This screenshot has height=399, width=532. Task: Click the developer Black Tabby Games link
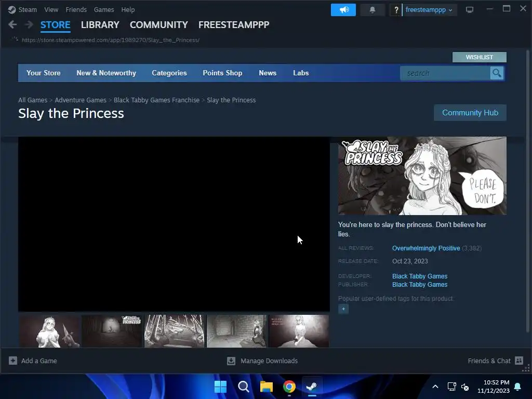tap(420, 276)
